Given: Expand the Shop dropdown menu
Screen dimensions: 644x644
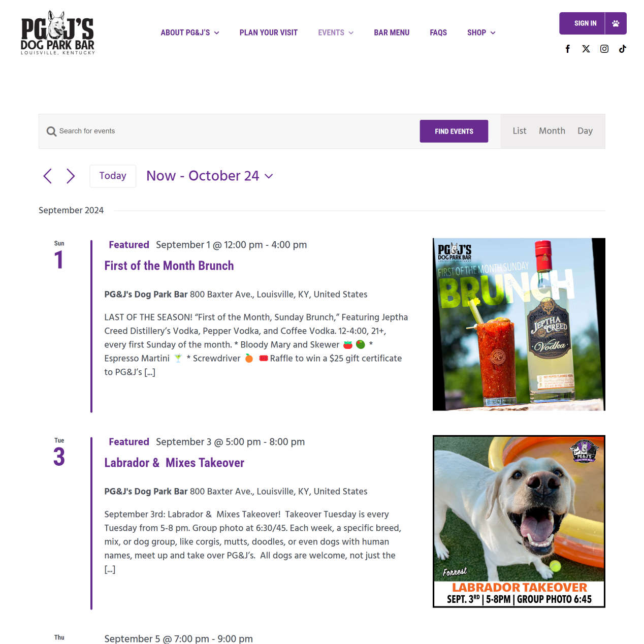Looking at the screenshot, I should [481, 33].
